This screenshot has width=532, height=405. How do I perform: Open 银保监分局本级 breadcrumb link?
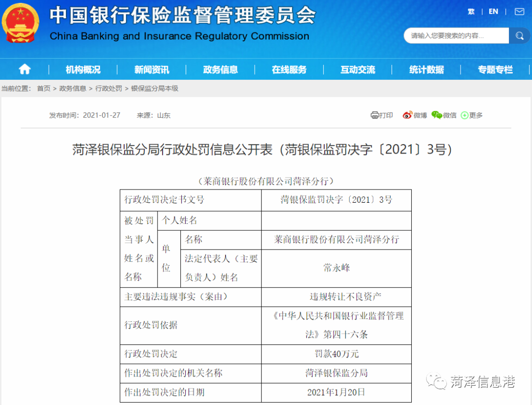click(155, 89)
